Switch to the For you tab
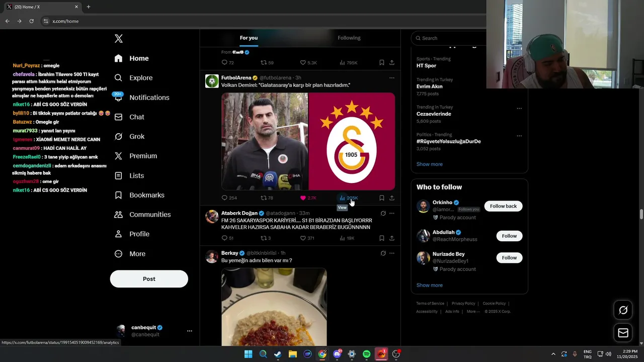 coord(249,38)
